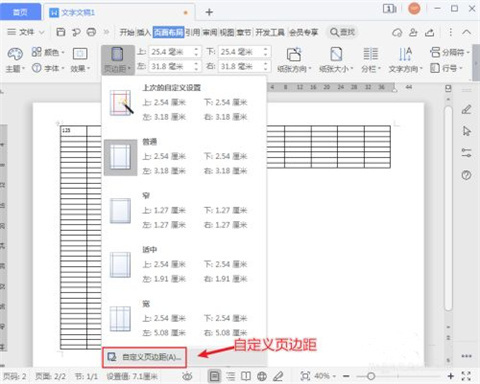Click the 首页 home tab
The height and width of the screenshot is (384, 480).
coord(20,12)
